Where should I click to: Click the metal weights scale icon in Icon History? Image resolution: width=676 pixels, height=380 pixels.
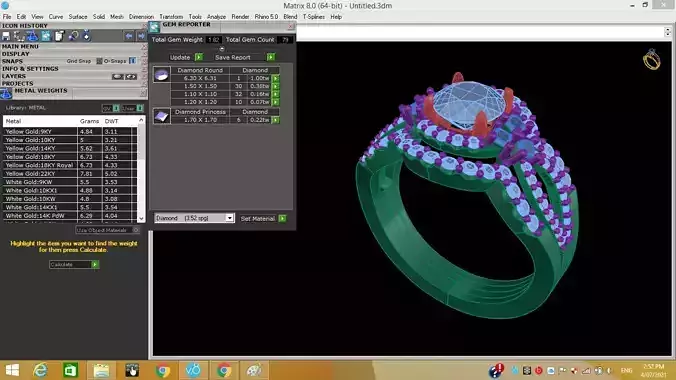coord(32,36)
